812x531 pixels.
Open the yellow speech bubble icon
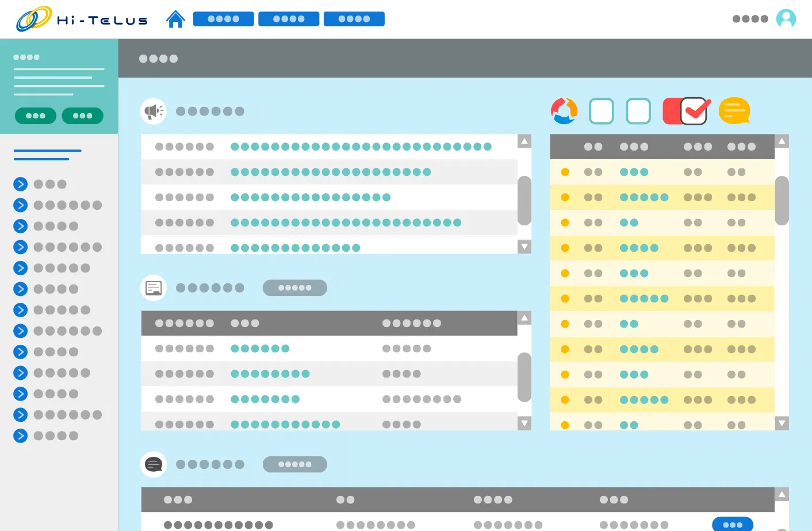(734, 110)
